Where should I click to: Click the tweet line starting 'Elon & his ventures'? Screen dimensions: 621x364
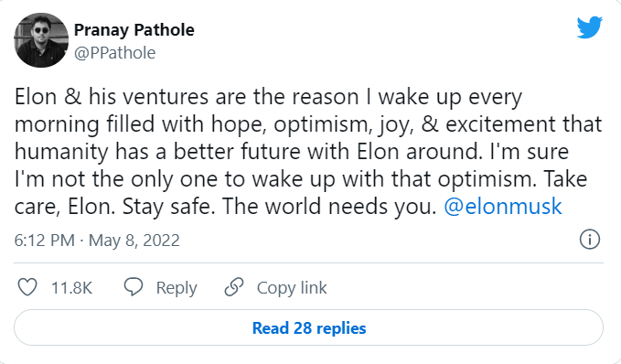(x=269, y=98)
